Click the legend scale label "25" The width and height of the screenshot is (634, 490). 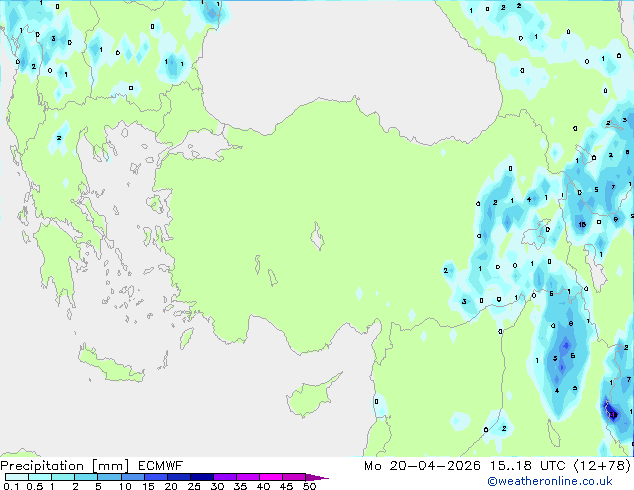pyautogui.click(x=194, y=486)
